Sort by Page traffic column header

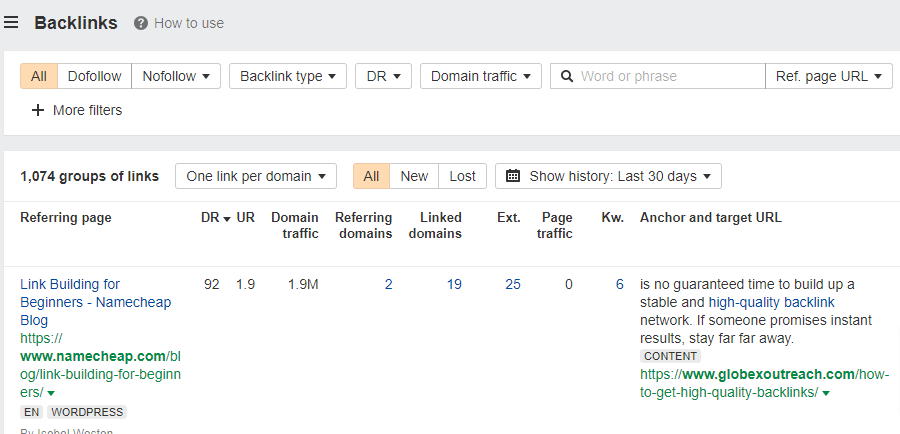click(x=554, y=226)
